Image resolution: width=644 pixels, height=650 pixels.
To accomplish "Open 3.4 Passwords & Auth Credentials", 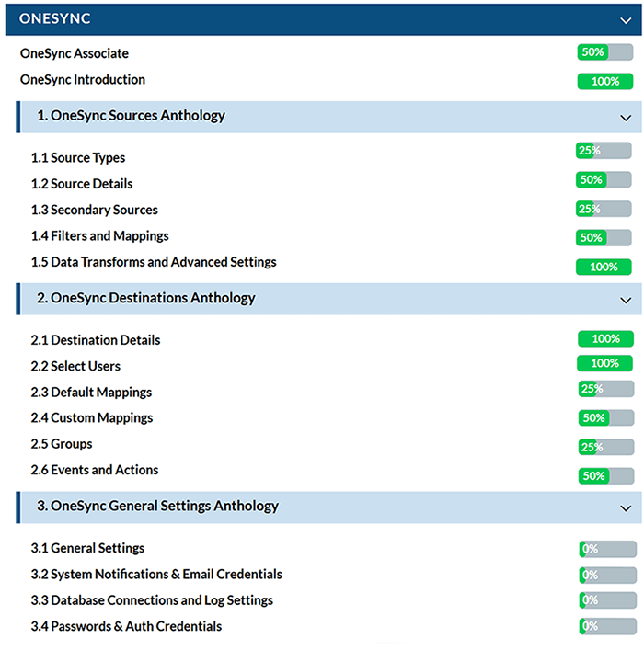I will click(126, 626).
